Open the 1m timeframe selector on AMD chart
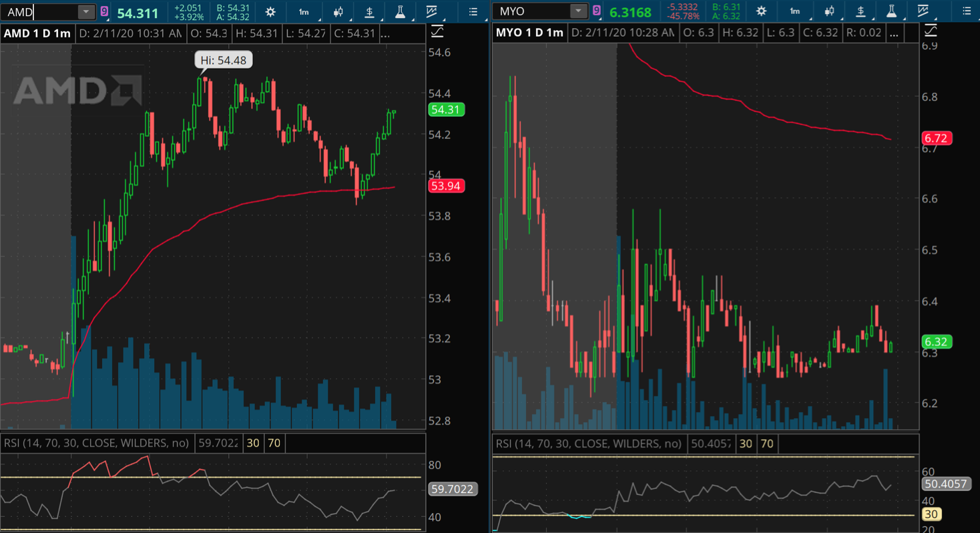 tap(304, 11)
